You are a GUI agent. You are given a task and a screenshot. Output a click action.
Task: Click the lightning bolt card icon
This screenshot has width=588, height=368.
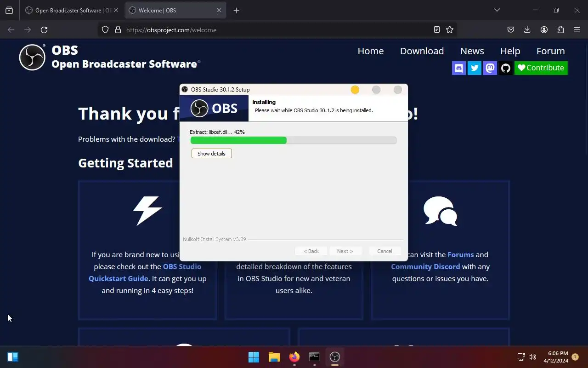[x=147, y=211]
